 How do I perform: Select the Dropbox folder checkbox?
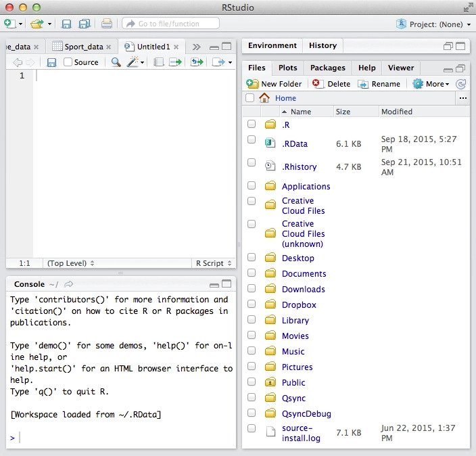252,304
